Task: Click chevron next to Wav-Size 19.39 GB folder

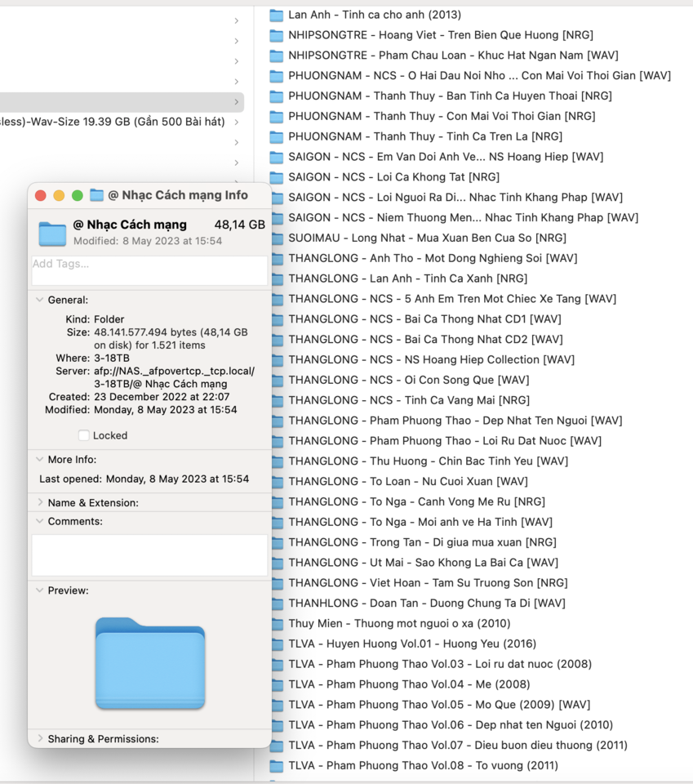Action: click(x=237, y=122)
